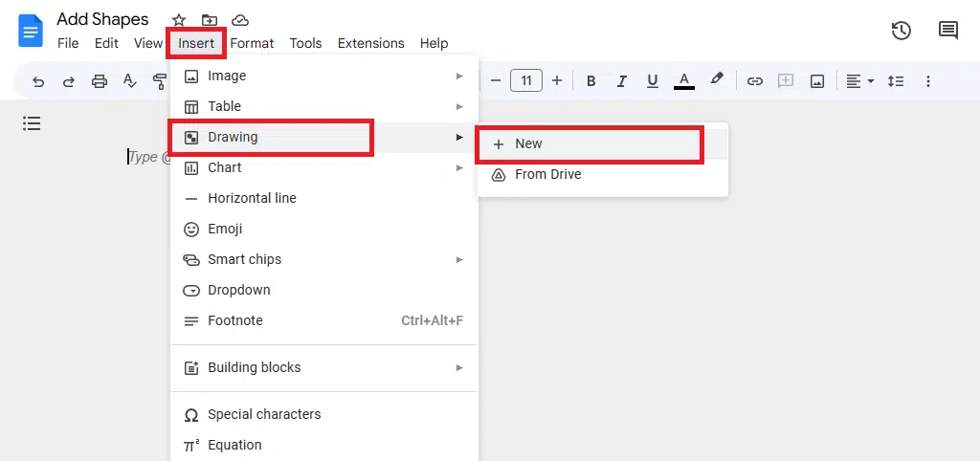Open the comments icon
The height and width of the screenshot is (461, 980).
(947, 31)
